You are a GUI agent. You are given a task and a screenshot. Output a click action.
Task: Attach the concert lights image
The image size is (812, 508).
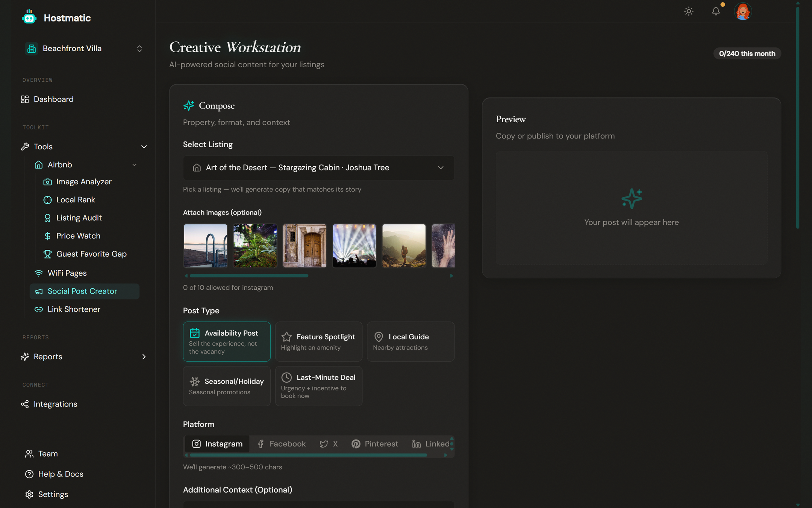click(354, 246)
